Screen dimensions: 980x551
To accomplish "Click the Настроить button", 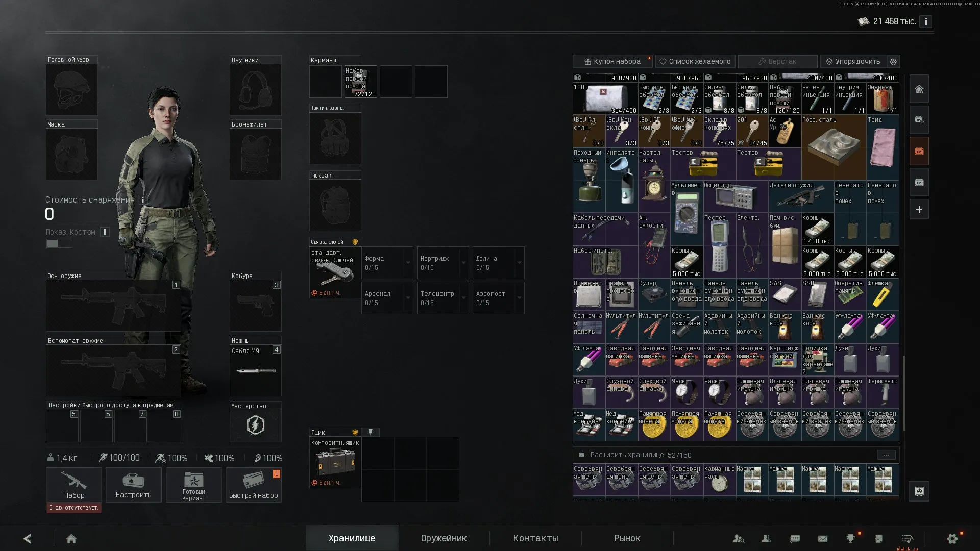I will click(x=133, y=485).
